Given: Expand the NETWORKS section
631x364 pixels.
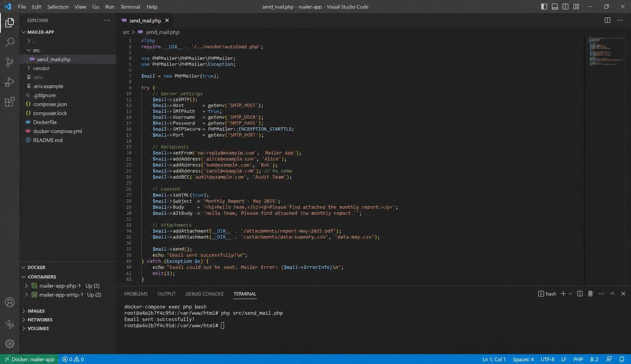Looking at the screenshot, I should pos(68,320).
